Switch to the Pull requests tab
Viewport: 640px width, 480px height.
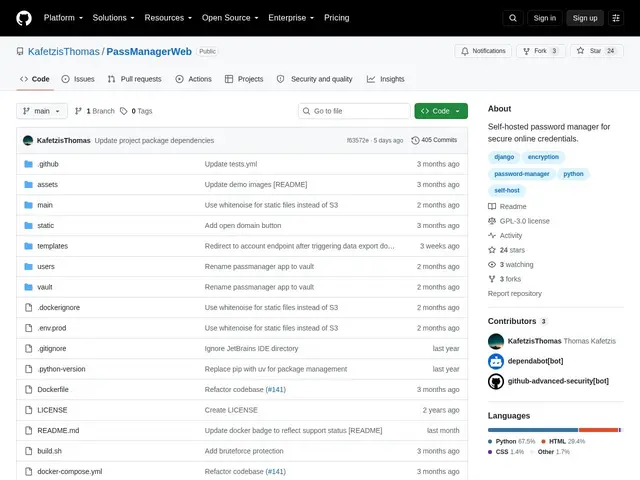click(135, 79)
